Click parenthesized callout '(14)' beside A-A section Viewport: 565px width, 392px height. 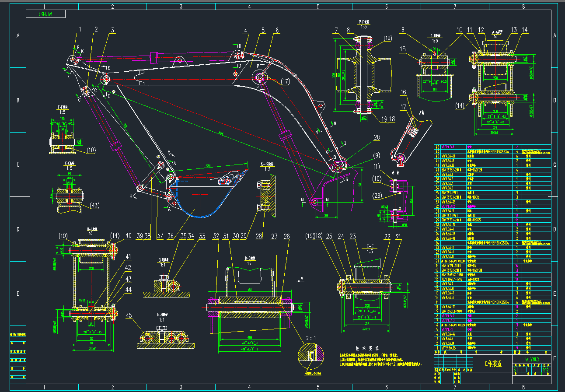click(459, 105)
